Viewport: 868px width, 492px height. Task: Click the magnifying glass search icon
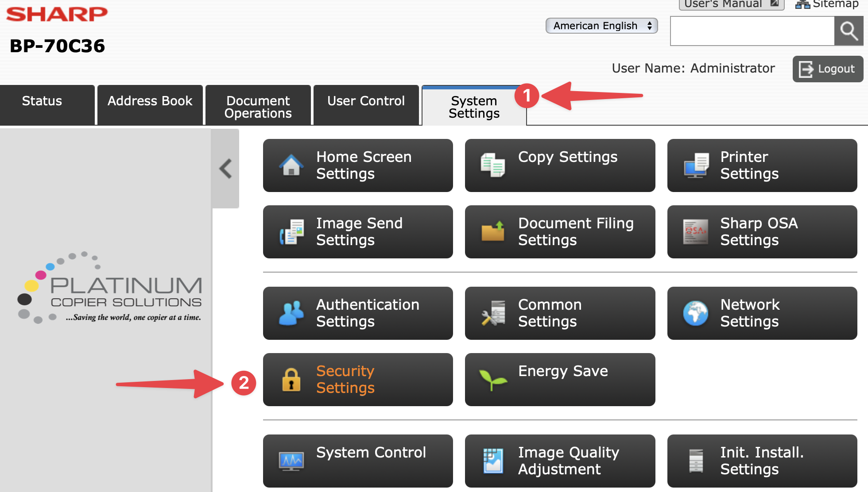pos(849,31)
